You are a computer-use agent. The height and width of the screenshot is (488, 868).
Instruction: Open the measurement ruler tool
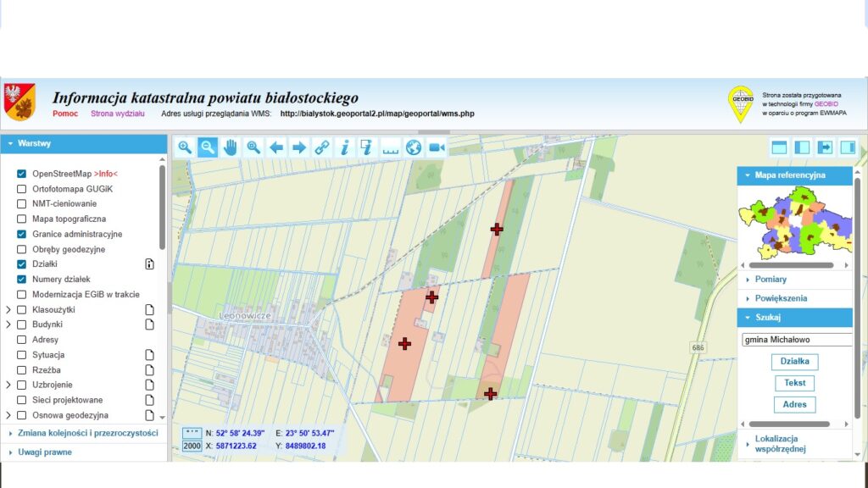pos(391,147)
